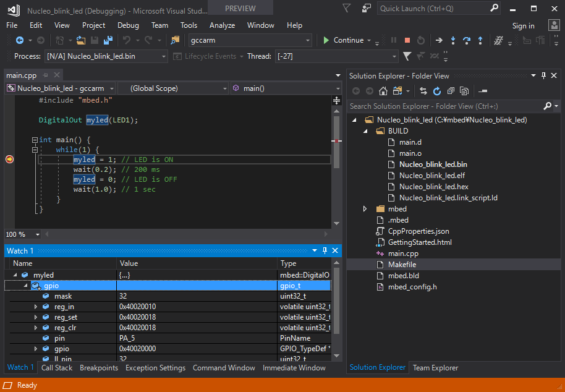Click the Value column header in Watch 1
The width and height of the screenshot is (565, 392).
[197, 263]
